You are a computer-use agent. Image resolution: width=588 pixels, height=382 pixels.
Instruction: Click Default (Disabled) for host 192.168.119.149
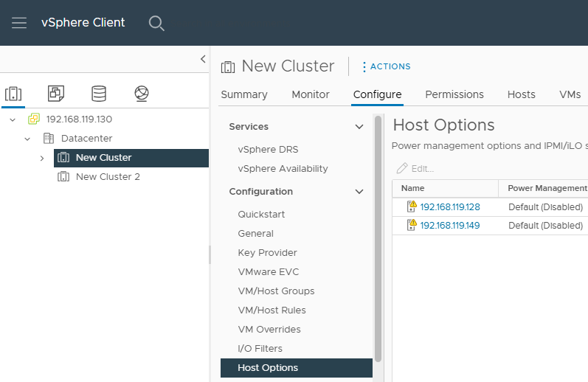coord(546,226)
